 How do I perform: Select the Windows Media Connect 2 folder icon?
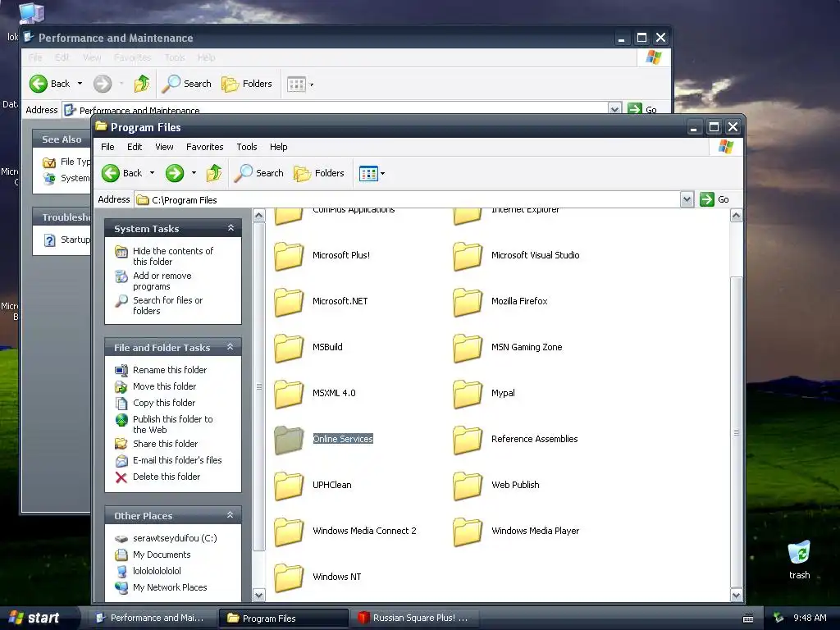289,532
